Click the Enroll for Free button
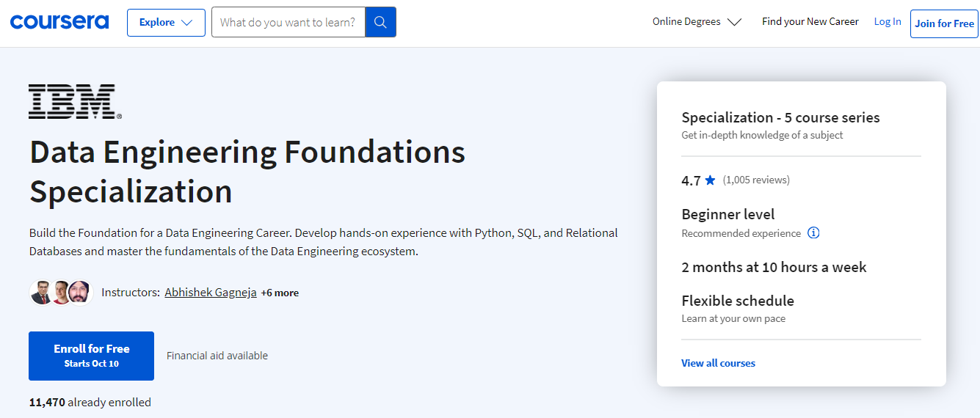 91,356
